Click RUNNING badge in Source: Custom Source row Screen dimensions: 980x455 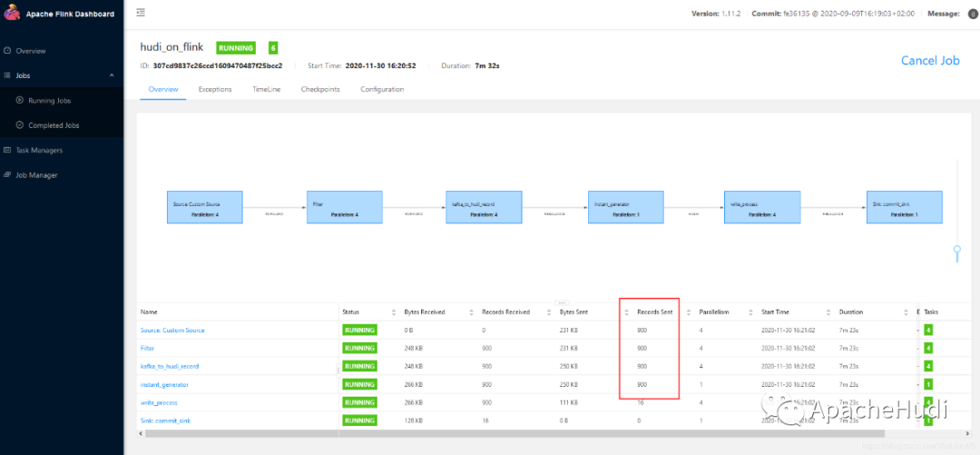[x=360, y=330]
